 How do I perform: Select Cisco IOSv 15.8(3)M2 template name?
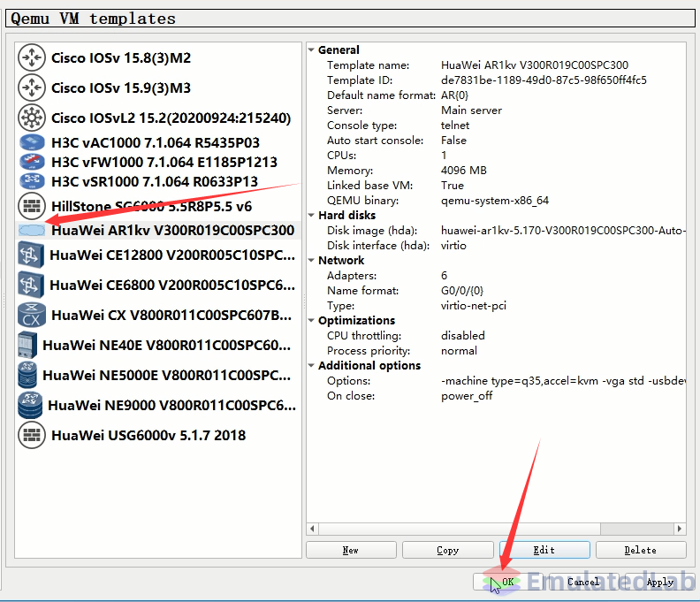(121, 58)
